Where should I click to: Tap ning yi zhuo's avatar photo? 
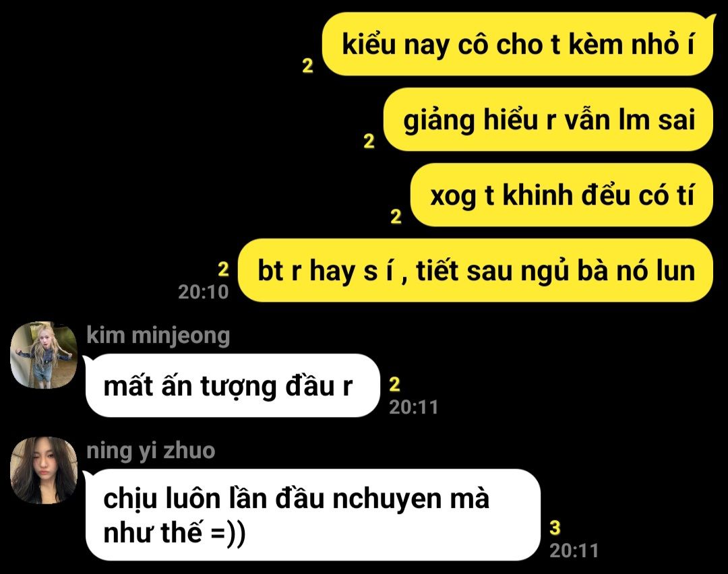[x=44, y=470]
